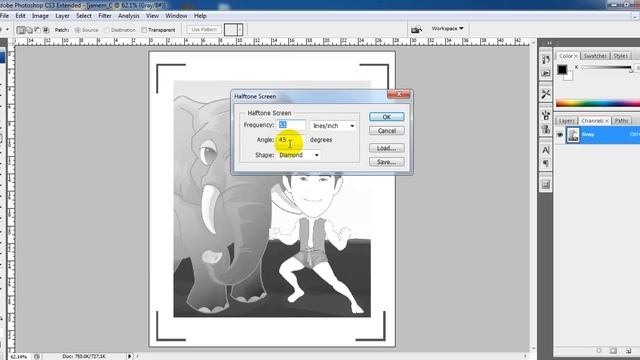The width and height of the screenshot is (640, 360).
Task: Open the Help menu
Action: tap(200, 16)
